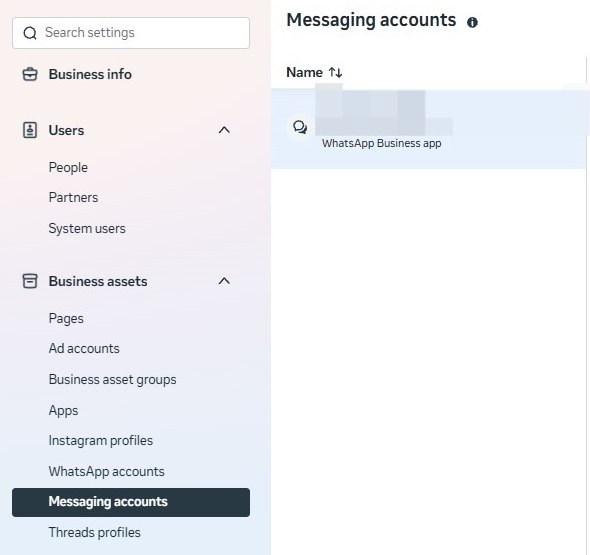The image size is (590, 555).
Task: Open WhatsApp accounts
Action: click(106, 471)
